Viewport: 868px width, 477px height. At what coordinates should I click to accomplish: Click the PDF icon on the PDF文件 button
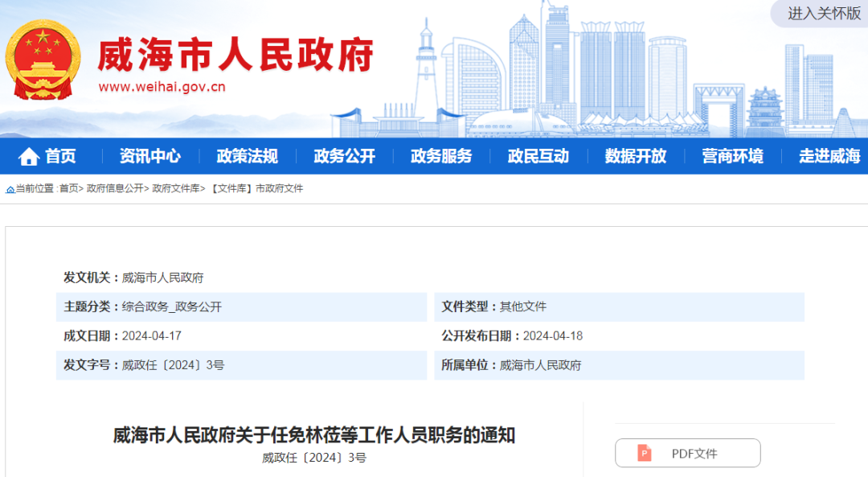tap(645, 453)
